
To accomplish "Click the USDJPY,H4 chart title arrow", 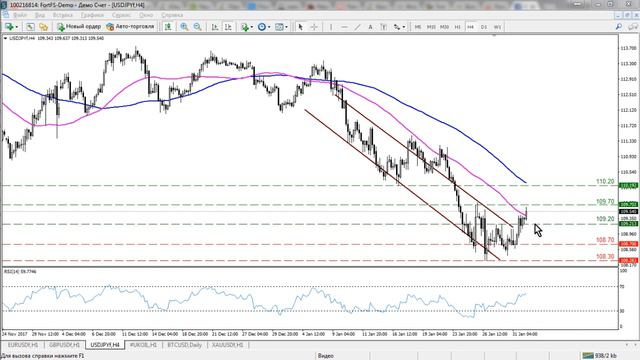I will (x=5, y=38).
